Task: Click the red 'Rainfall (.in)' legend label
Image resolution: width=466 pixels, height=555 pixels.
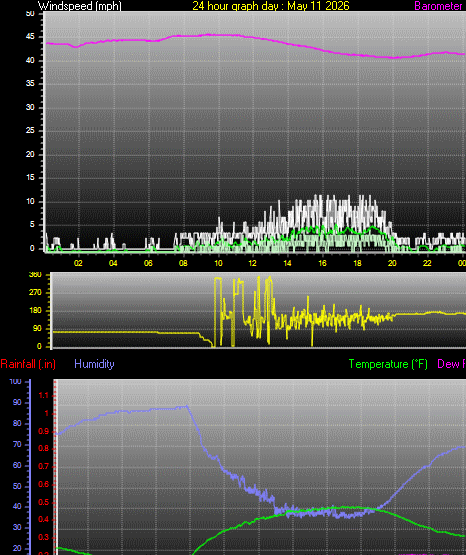Action: 28,364
